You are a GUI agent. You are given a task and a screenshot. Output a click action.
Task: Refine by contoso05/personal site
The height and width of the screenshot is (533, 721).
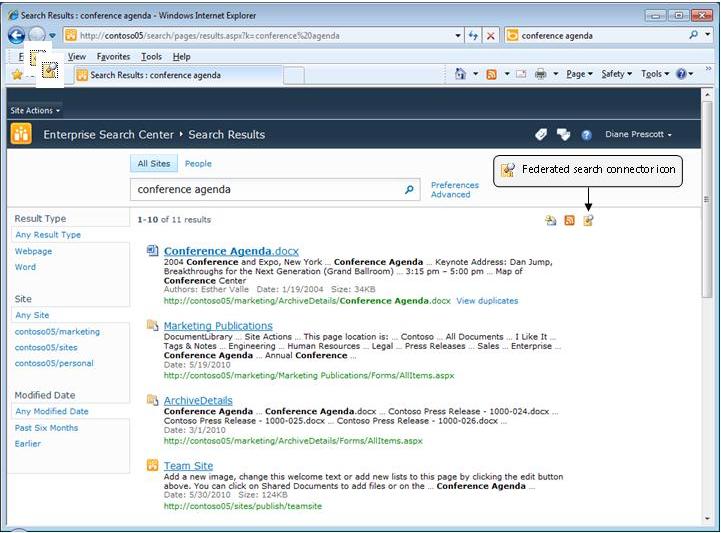(x=54, y=363)
